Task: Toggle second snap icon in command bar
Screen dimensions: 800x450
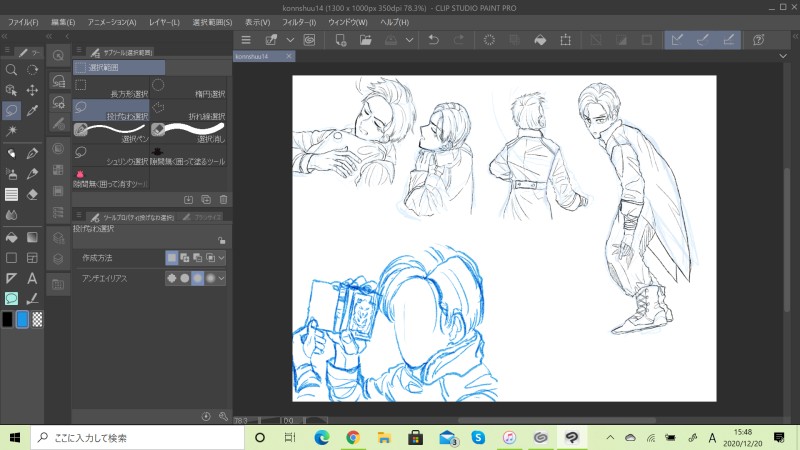Action: (703, 40)
